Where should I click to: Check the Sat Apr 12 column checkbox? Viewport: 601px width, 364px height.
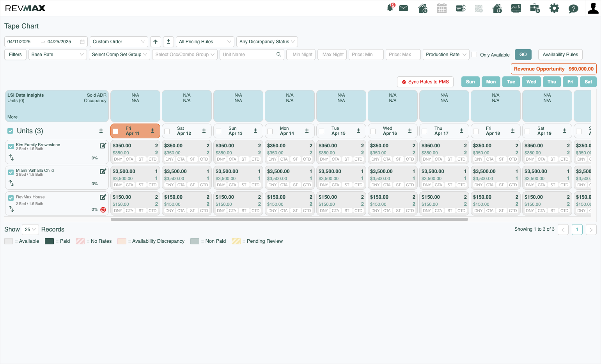[x=167, y=131]
